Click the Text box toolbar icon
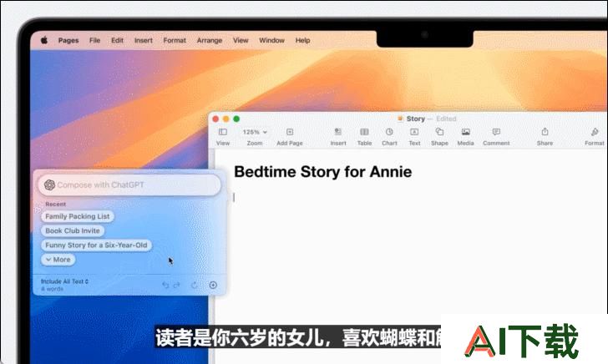The image size is (608, 364). pos(414,132)
